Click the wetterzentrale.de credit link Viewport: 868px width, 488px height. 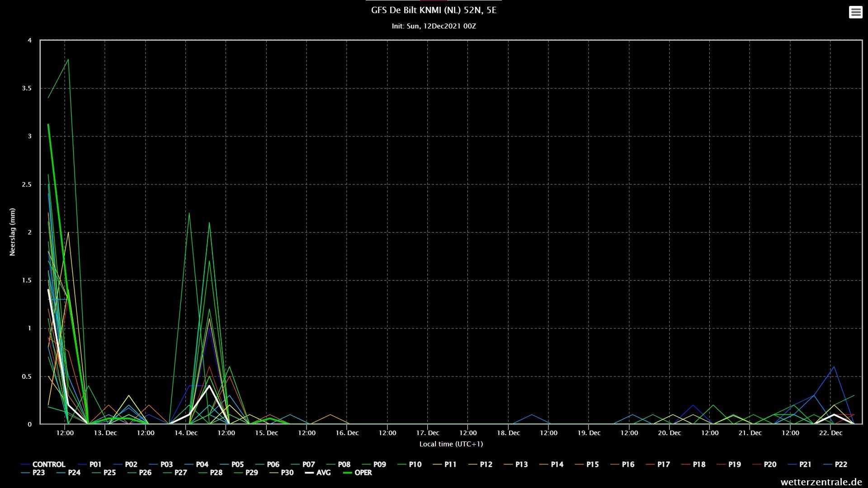coord(821,482)
